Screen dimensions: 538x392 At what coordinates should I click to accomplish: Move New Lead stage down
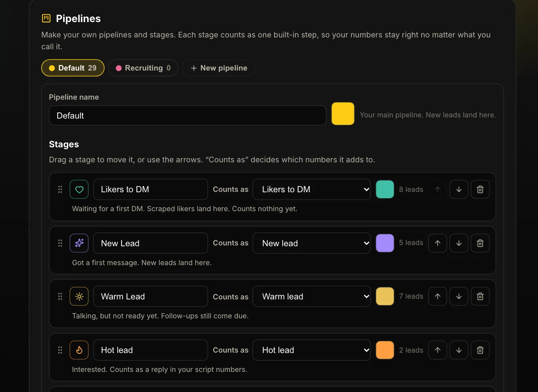pyautogui.click(x=459, y=243)
